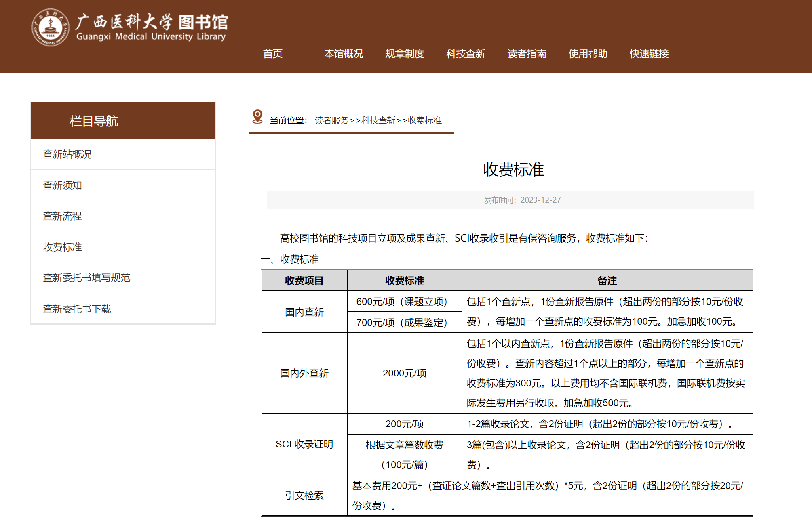The width and height of the screenshot is (812, 523).
Task: Click the 200元/项 table cell
Action: (405, 424)
